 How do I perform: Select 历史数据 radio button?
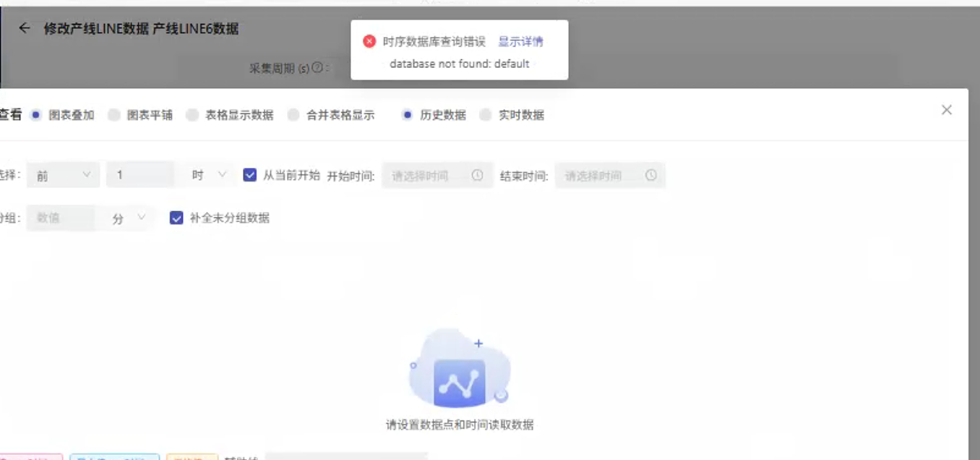tap(408, 115)
